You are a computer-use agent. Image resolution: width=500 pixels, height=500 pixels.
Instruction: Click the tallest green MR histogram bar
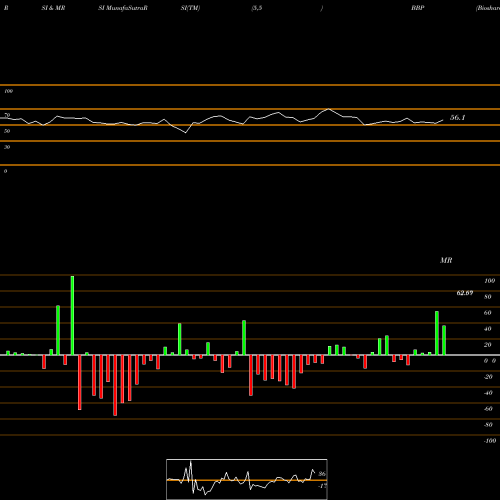[72, 315]
